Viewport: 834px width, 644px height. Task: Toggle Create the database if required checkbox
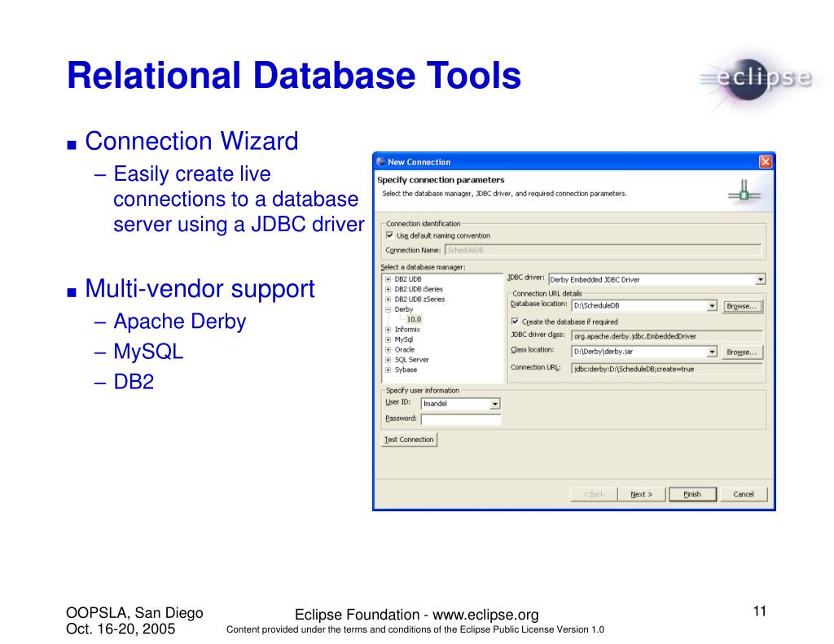[515, 322]
